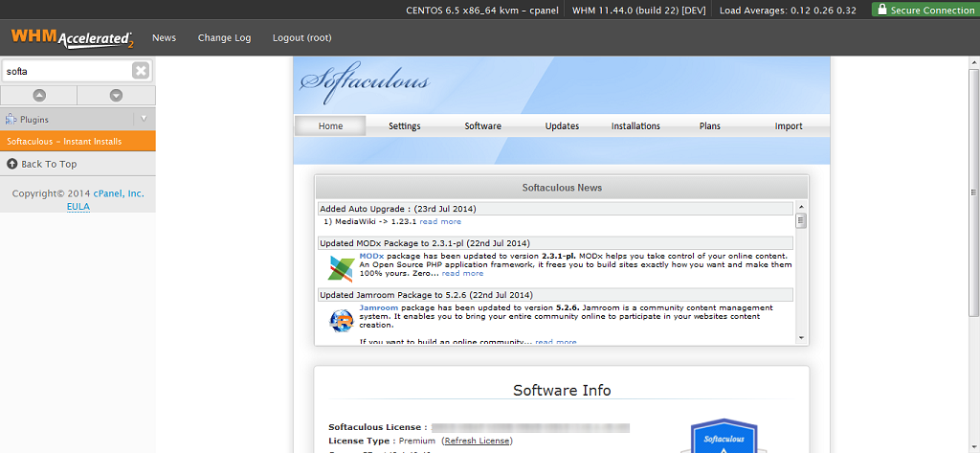This screenshot has width=980, height=453.
Task: Open the Settings tab in Softaculous
Action: point(404,126)
